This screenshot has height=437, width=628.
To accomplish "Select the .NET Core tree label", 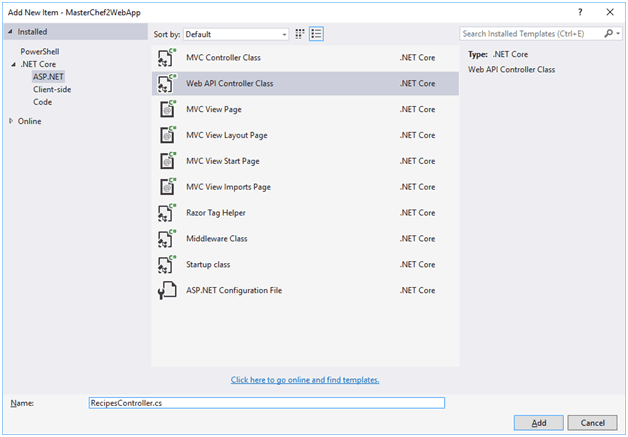I will 38,64.
